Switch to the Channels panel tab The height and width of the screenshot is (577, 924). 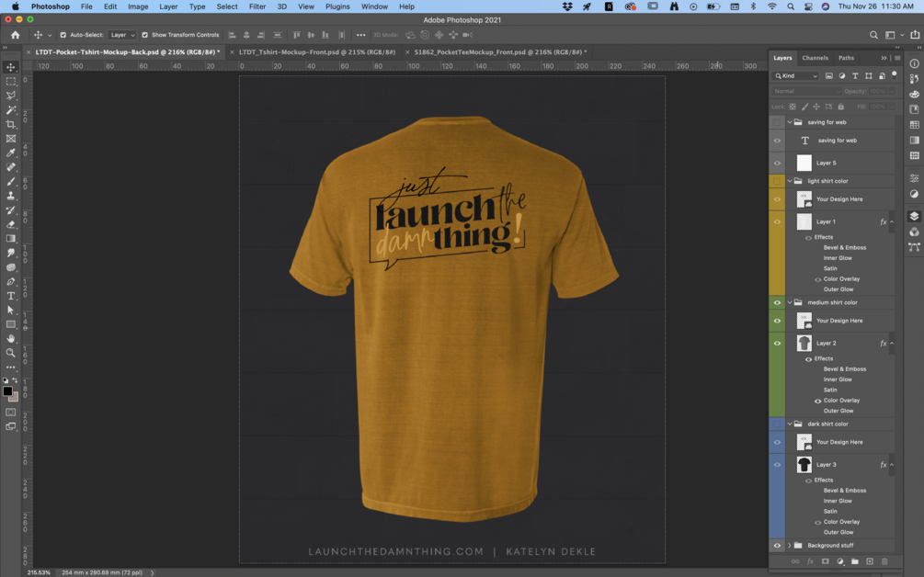tap(815, 58)
